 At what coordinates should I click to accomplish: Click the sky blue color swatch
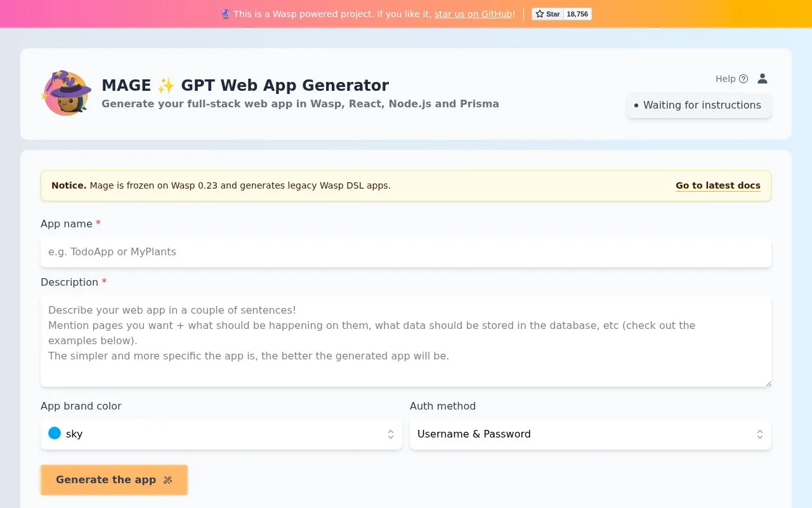coord(55,433)
